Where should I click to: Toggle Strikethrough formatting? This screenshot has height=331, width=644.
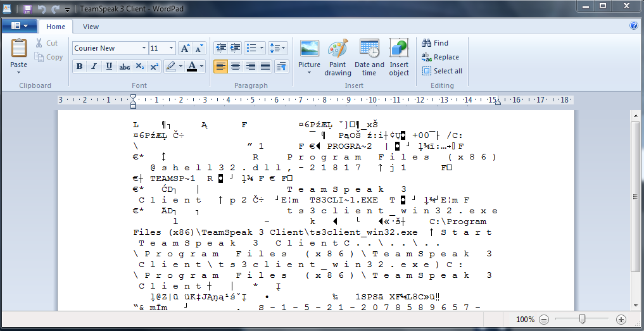[x=125, y=66]
